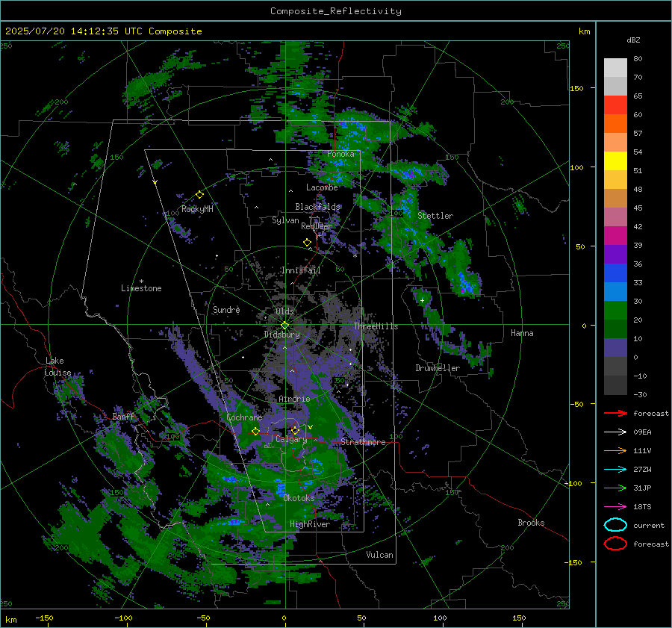Click the 'Vulcan' city label

[379, 555]
